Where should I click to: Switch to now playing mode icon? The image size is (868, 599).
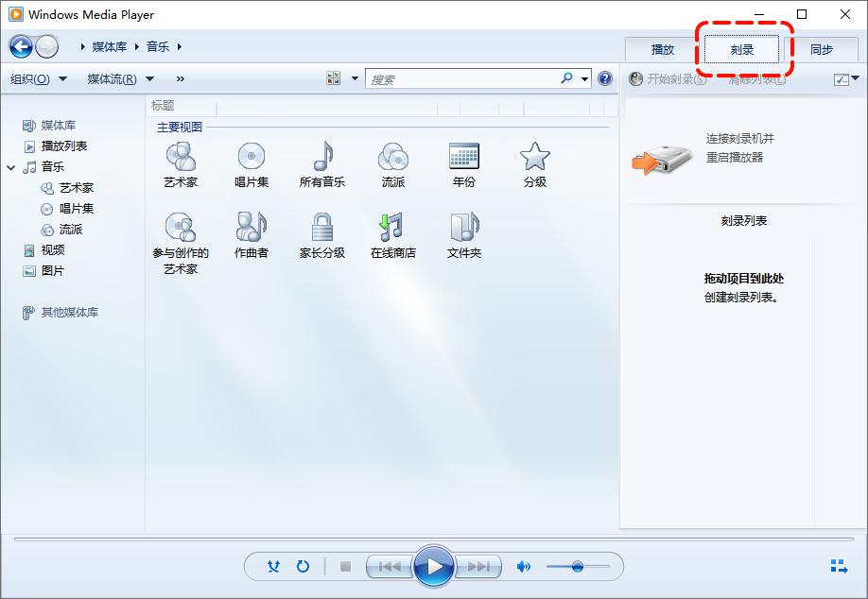pos(838,566)
